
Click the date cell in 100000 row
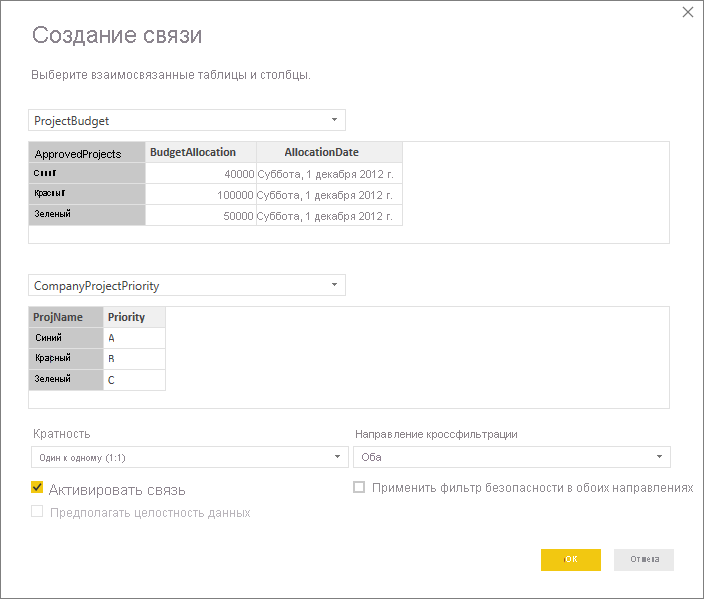pos(329,195)
